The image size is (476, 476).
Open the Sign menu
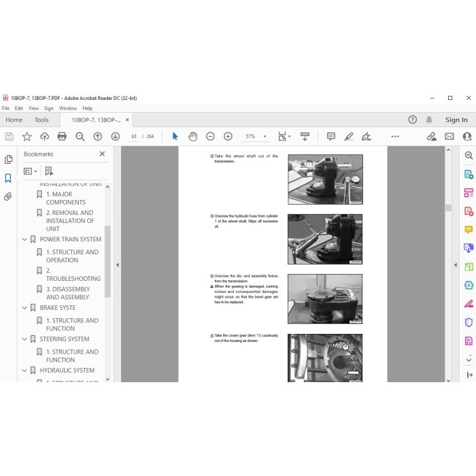(x=48, y=108)
